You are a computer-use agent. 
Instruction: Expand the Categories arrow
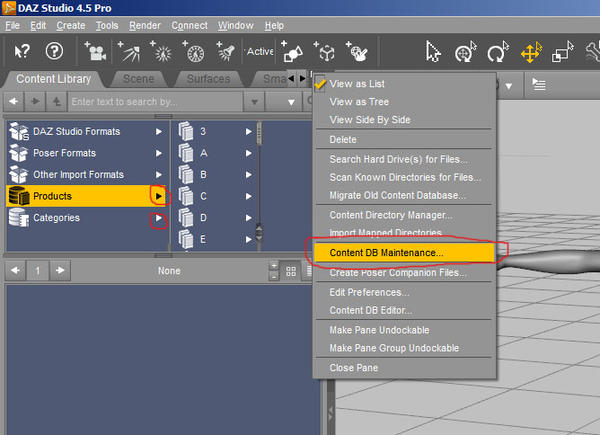pos(158,218)
